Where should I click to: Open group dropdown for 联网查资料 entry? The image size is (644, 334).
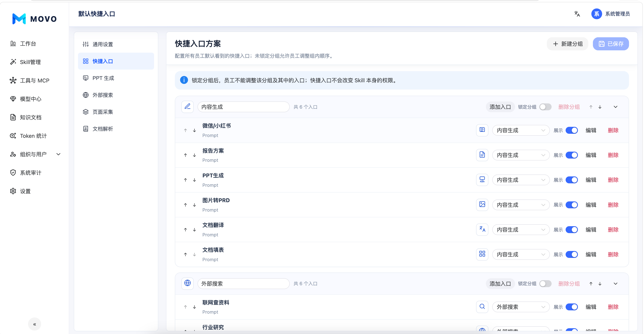[521, 307]
